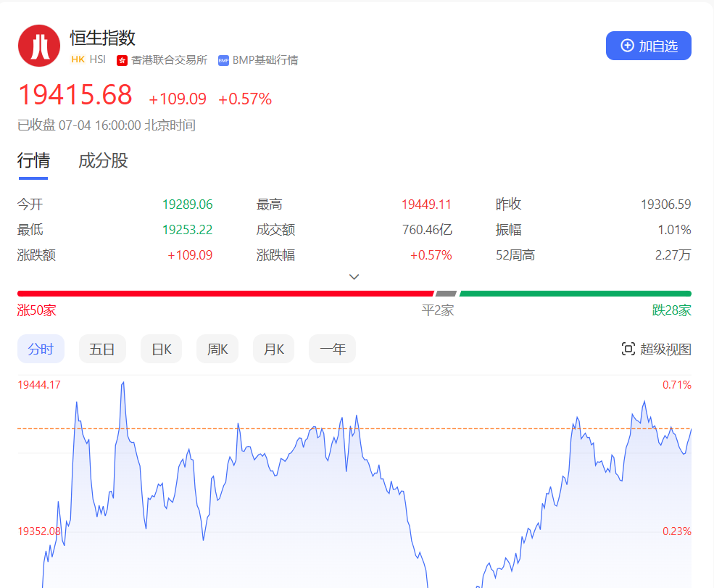Click the 昨收 value 19306.59
This screenshot has width=714, height=588.
[665, 204]
